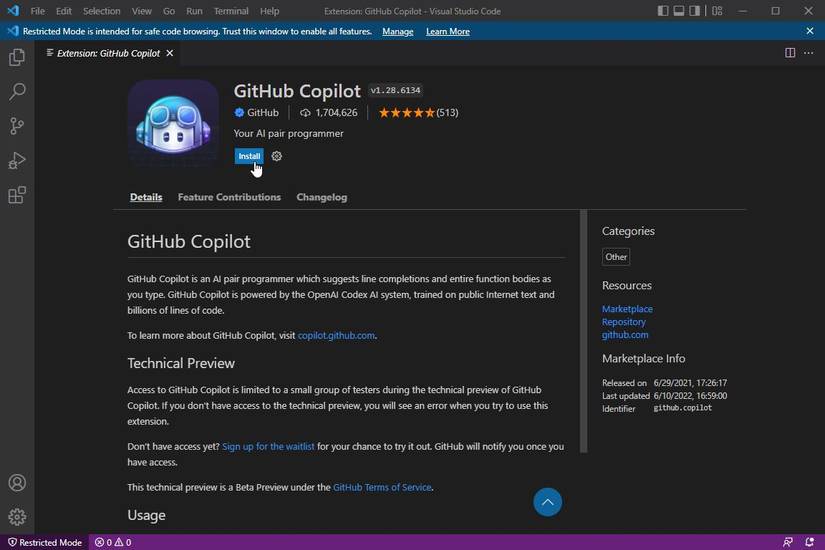825x550 pixels.
Task: Click the feedback icon in status bar
Action: coord(788,542)
